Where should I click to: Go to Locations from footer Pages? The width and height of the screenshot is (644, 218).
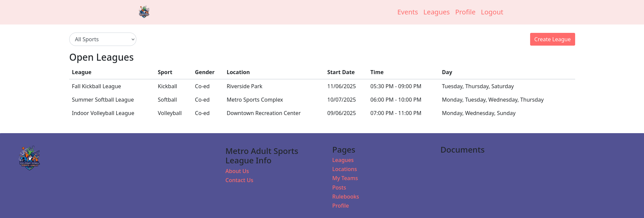point(344,169)
